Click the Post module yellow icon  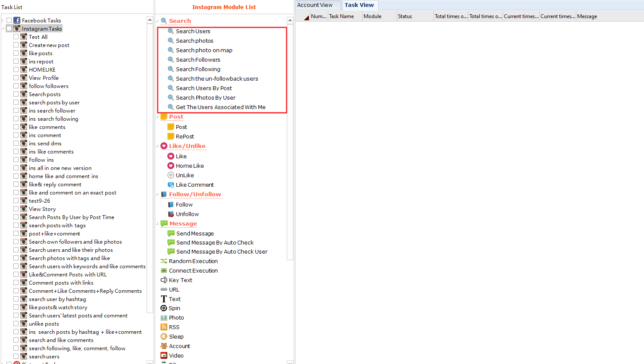[x=171, y=127]
